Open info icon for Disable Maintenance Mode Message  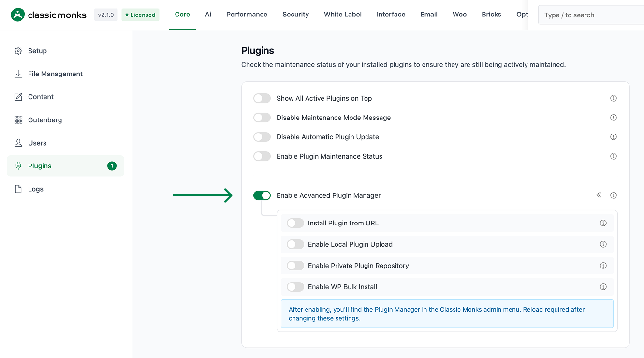(x=614, y=118)
